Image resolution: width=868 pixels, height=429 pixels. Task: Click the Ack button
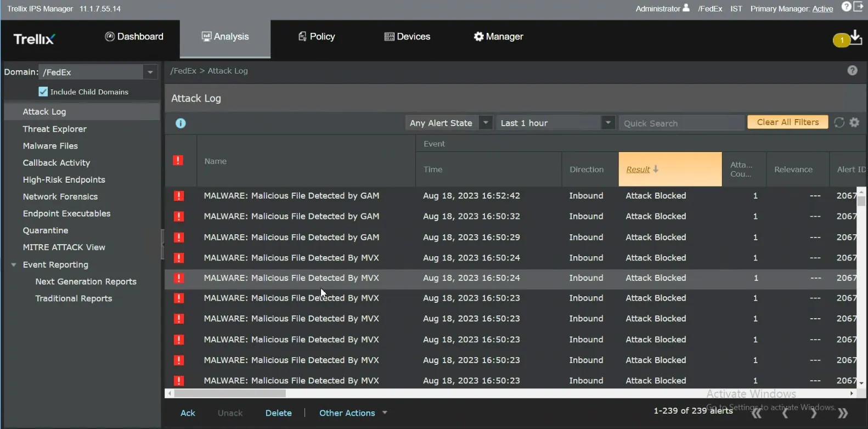click(188, 413)
